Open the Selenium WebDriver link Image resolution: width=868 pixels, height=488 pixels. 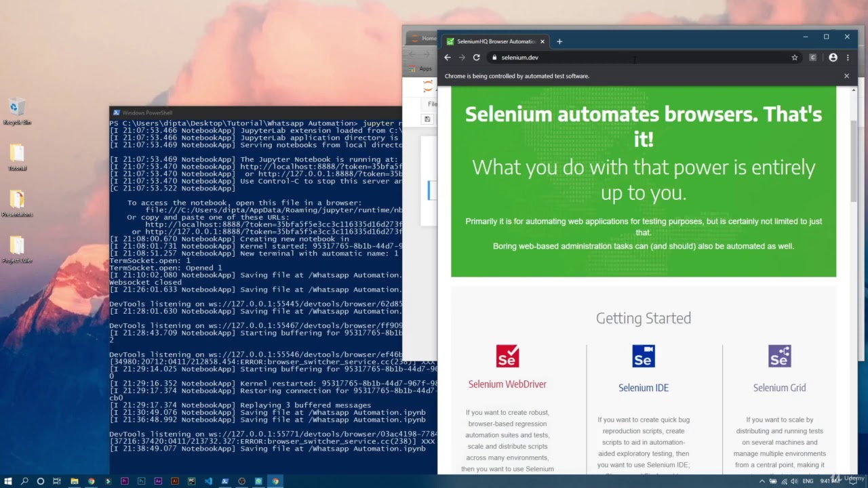507,384
